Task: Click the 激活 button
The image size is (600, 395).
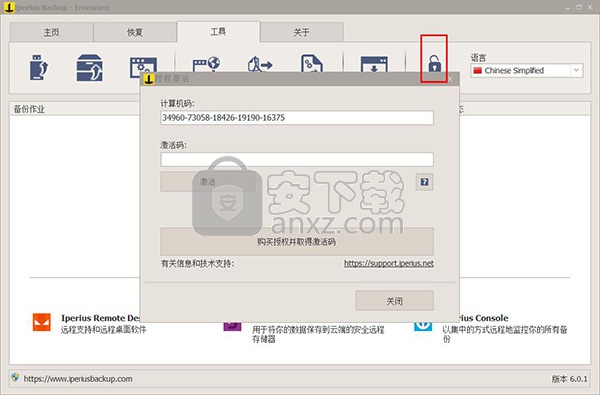Action: tap(208, 182)
